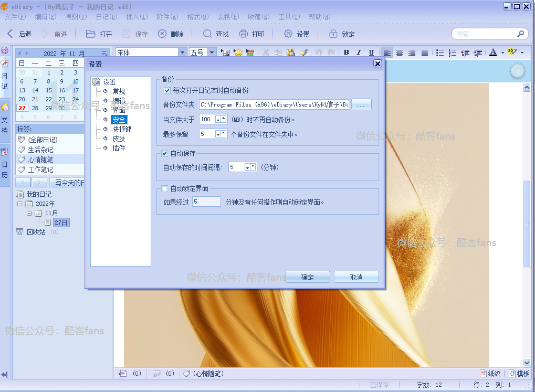Open the font color dropdown arrow
535x392 pixels.
tap(502, 53)
